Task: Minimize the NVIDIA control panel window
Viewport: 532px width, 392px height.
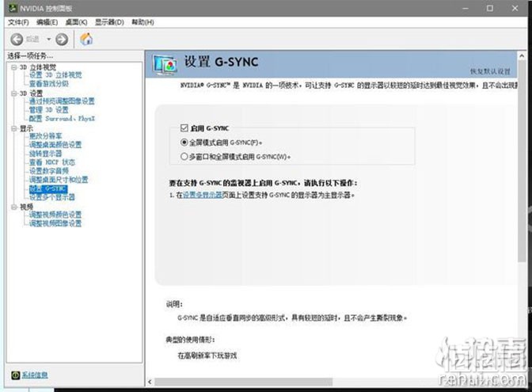Action: [x=465, y=8]
